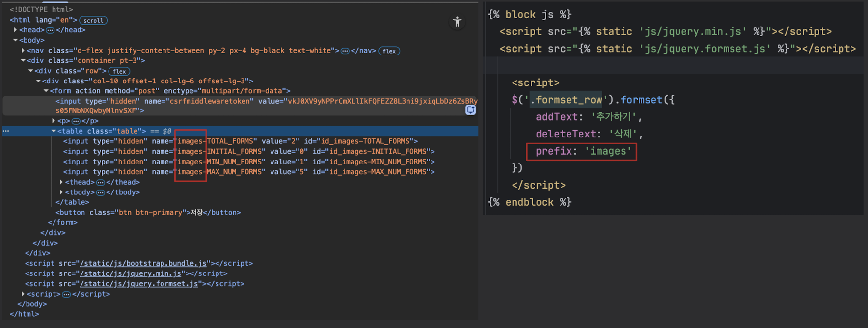Click the addText: '추가하기' line
868x328 pixels.
[x=589, y=117]
